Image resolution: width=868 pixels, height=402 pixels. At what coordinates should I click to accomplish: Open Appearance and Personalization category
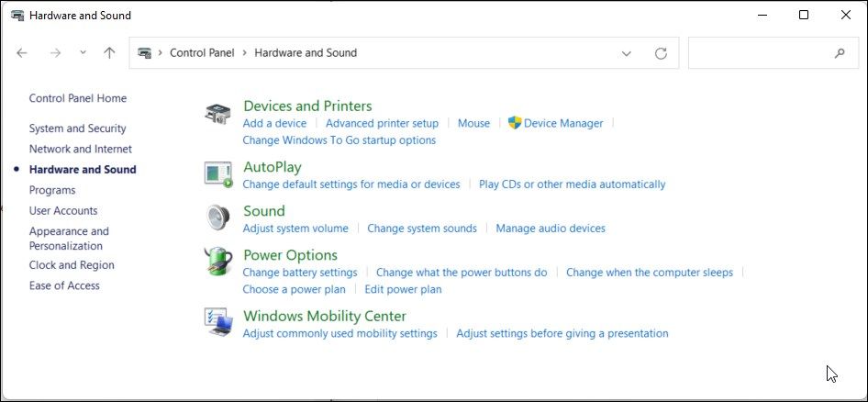pyautogui.click(x=69, y=239)
